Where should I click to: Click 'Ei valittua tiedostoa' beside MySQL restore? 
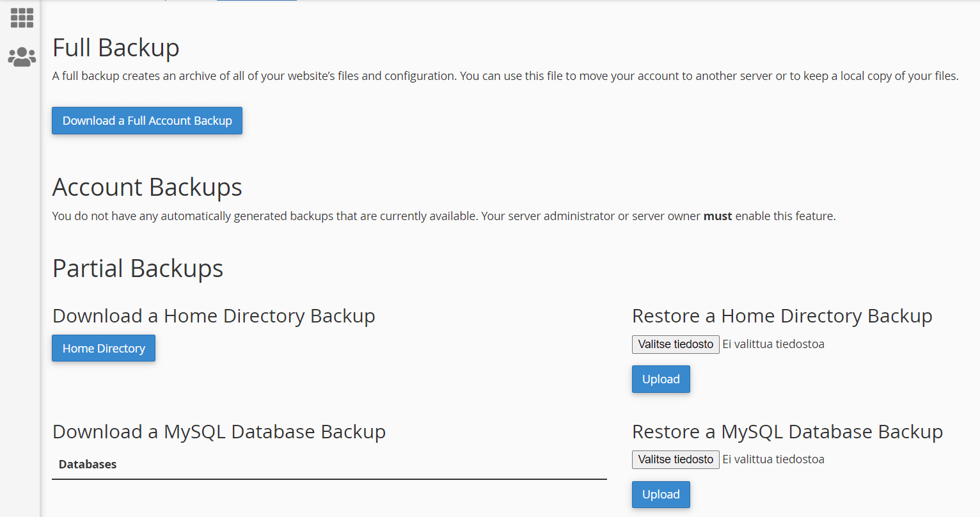click(x=773, y=459)
